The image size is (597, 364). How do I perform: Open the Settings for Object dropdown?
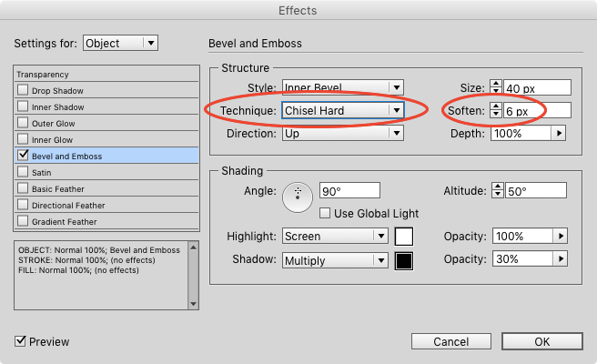click(x=120, y=43)
